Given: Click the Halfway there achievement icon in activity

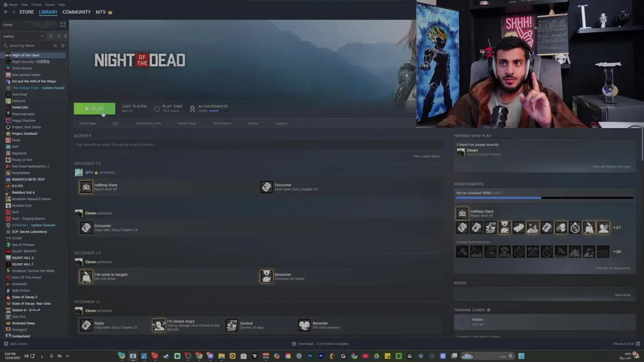Looking at the screenshot, I should tap(86, 187).
